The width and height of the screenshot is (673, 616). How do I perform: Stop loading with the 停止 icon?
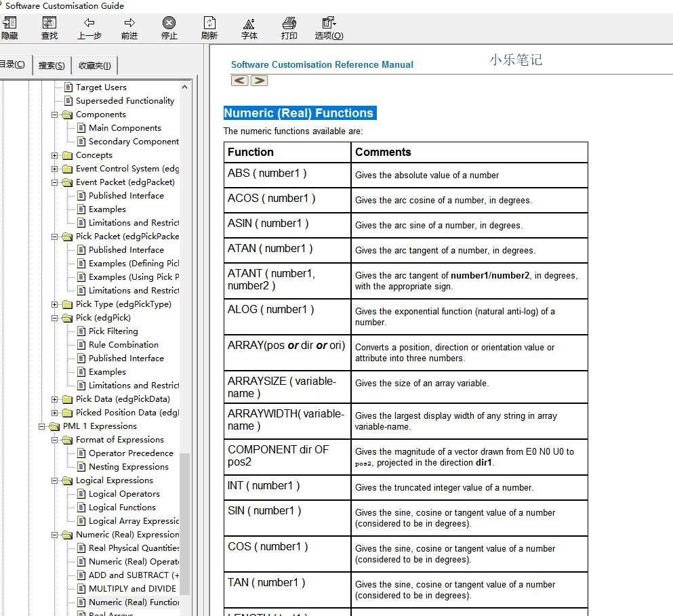(x=169, y=23)
